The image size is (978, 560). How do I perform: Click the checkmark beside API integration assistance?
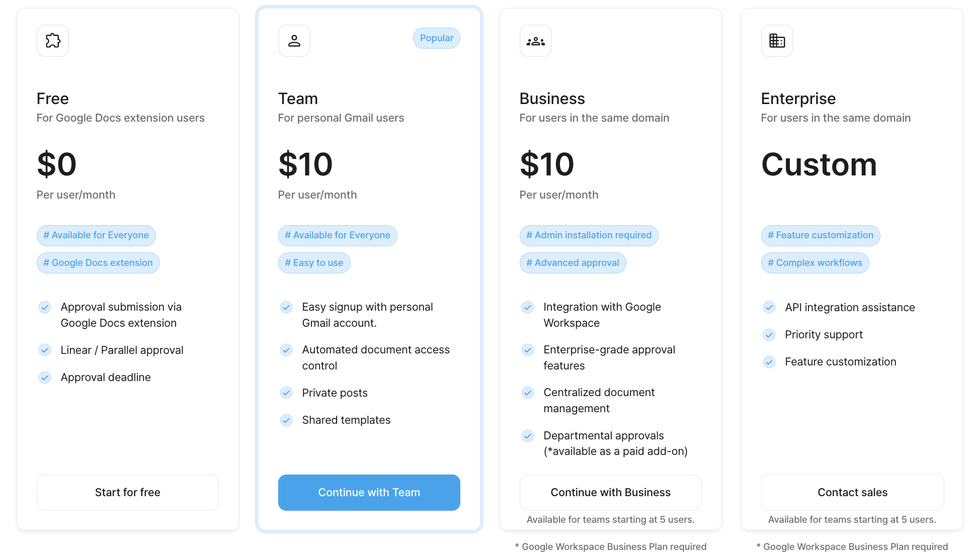(x=769, y=307)
